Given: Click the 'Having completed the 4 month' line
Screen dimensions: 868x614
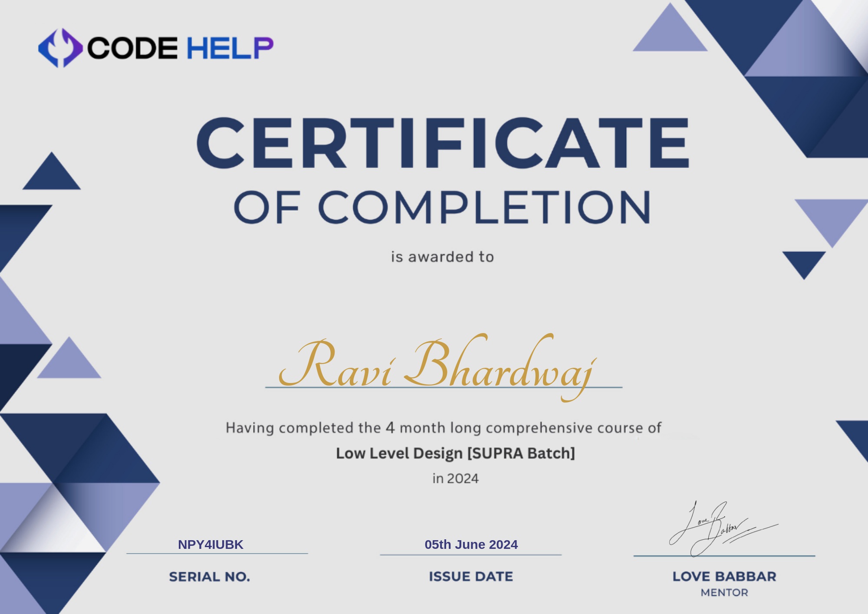Looking at the screenshot, I should [443, 428].
